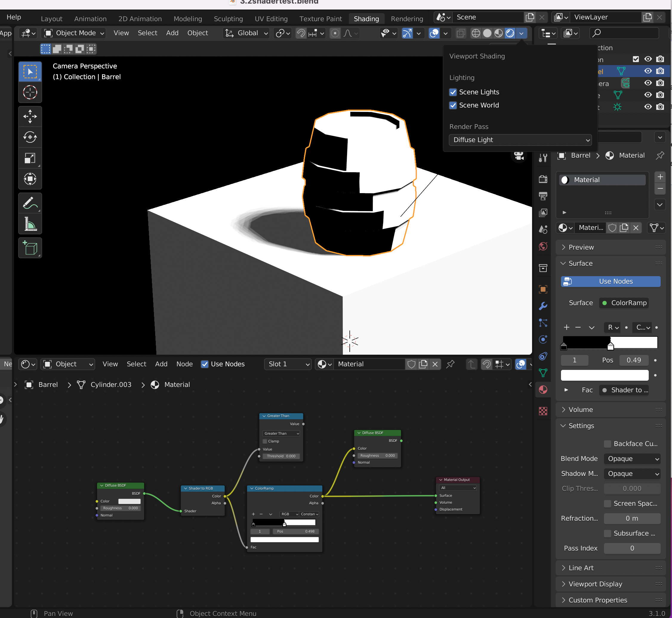This screenshot has height=618, width=672.
Task: Click the blue Use Nodes button
Action: pos(611,282)
